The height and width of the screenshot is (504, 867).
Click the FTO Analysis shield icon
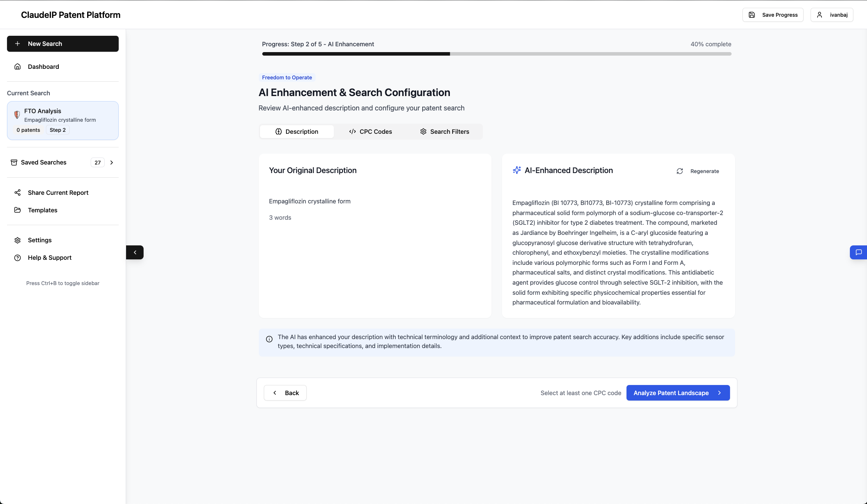tap(17, 115)
